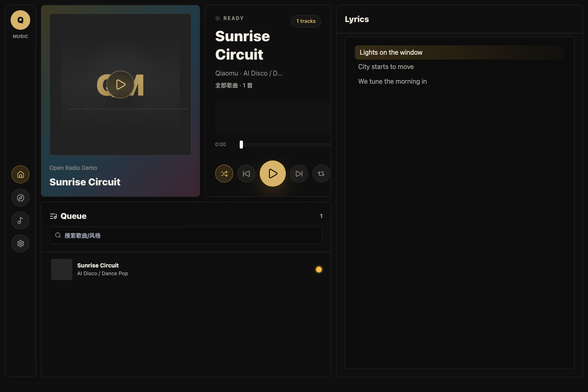Click the Qiaomu · AI Disco artist line
This screenshot has width=588, height=392.
(x=249, y=73)
